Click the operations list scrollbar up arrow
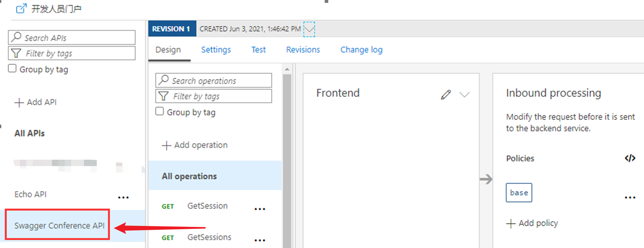The height and width of the screenshot is (248, 644). pos(287,69)
